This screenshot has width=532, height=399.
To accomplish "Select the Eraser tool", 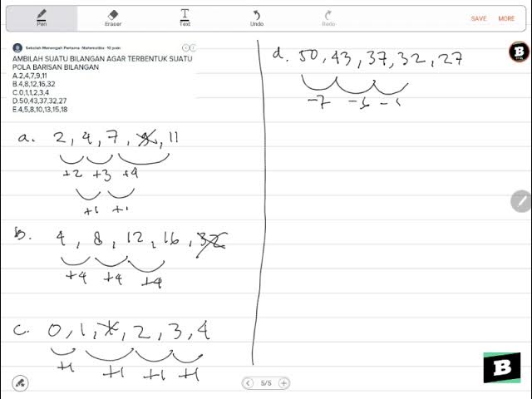I will coord(113,18).
